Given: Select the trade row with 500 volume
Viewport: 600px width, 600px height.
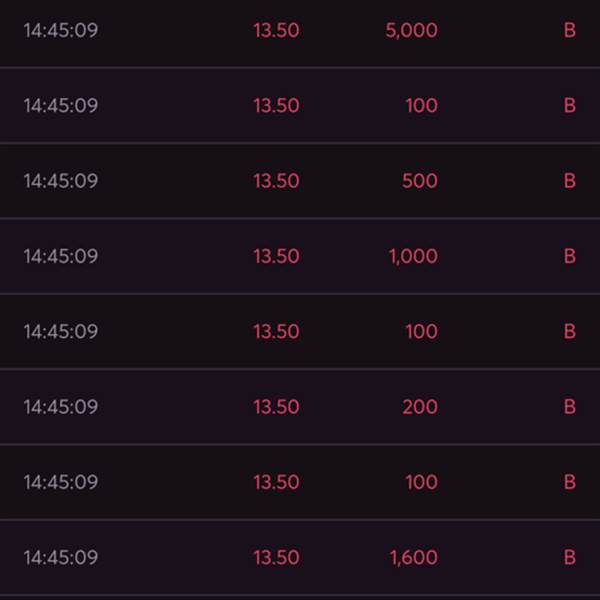Looking at the screenshot, I should point(300,181).
